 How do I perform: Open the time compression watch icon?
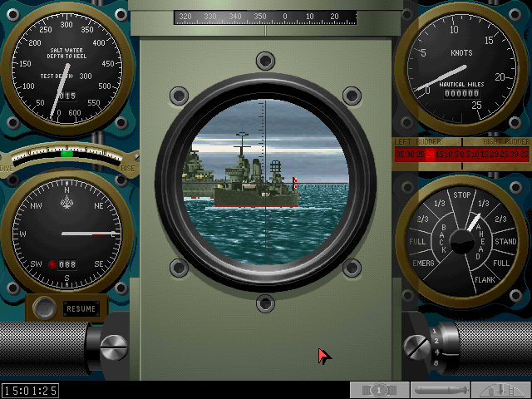pos(379,390)
